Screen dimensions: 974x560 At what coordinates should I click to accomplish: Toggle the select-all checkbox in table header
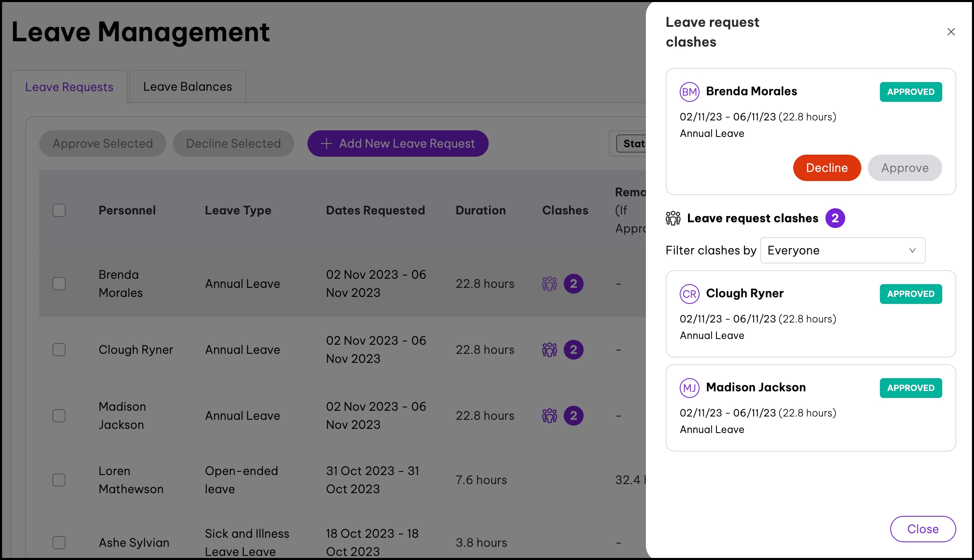click(x=59, y=210)
